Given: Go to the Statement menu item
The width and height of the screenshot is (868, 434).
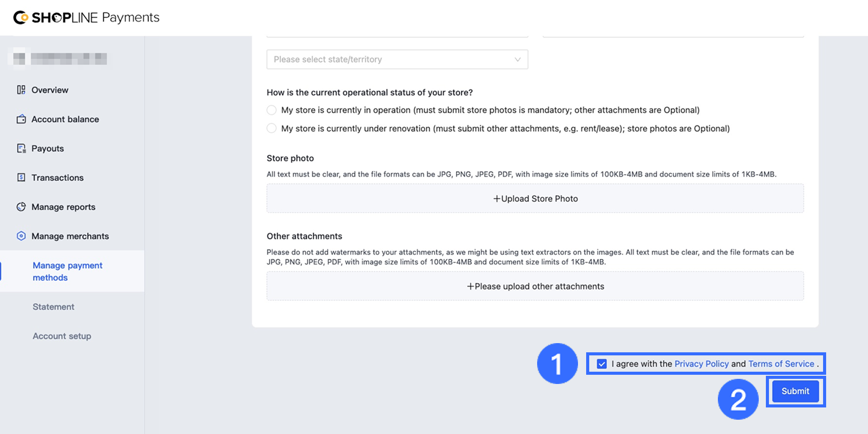Looking at the screenshot, I should 54,307.
